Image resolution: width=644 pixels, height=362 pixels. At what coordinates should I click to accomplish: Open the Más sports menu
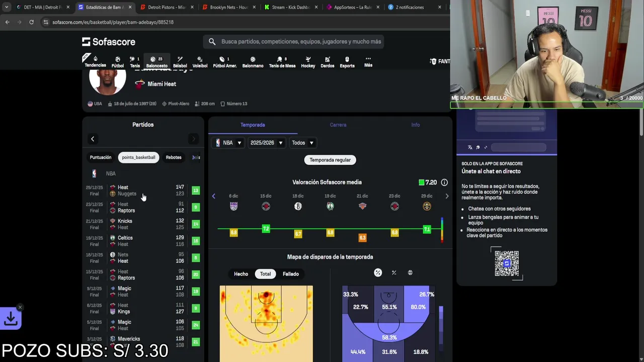point(368,62)
